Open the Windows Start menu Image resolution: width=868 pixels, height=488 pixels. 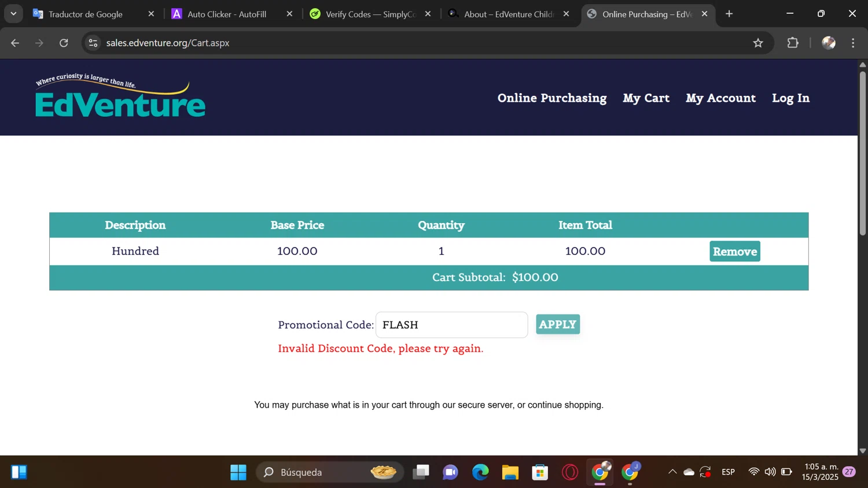[238, 472]
